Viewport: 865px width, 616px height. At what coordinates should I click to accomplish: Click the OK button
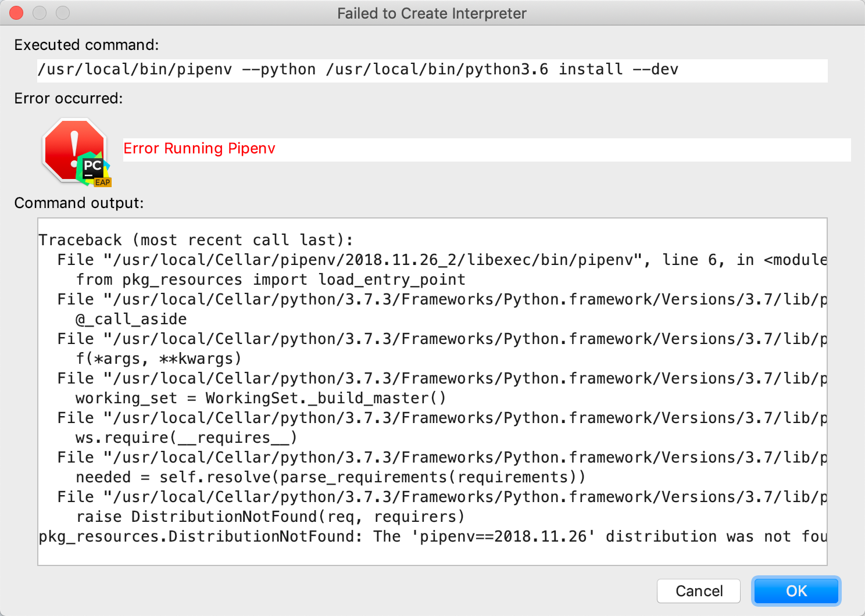[x=796, y=591]
